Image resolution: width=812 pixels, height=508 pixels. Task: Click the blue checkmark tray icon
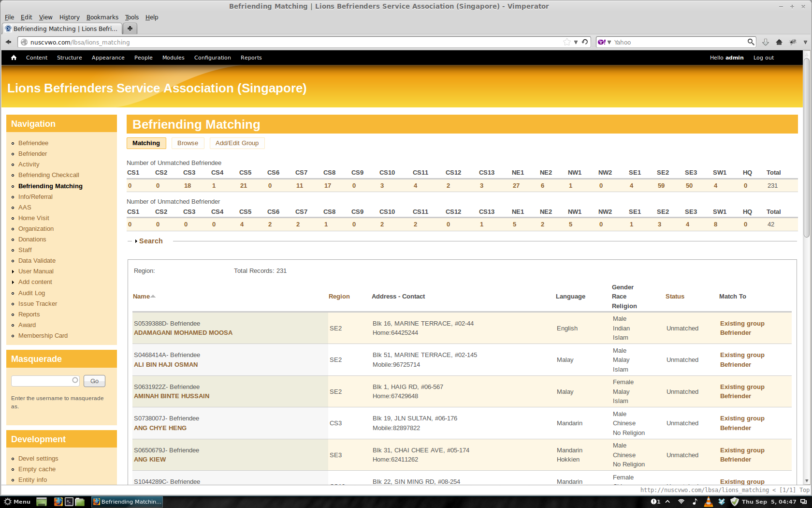pyautogui.click(x=722, y=502)
